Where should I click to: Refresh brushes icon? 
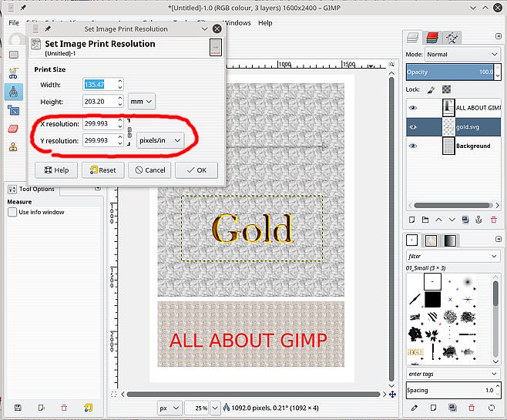(x=492, y=408)
